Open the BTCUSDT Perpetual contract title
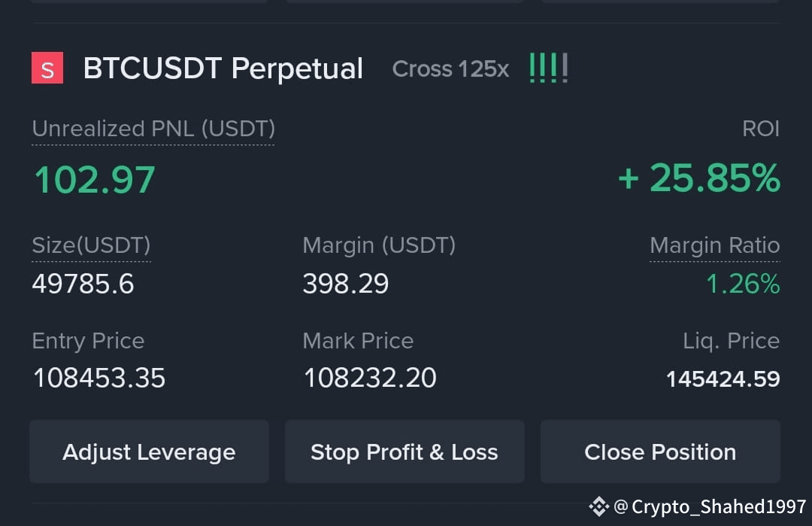Screen dimensions: 812x526 (x=223, y=68)
